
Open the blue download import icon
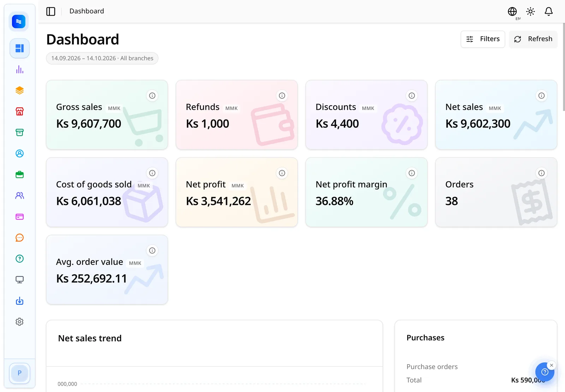[19, 301]
